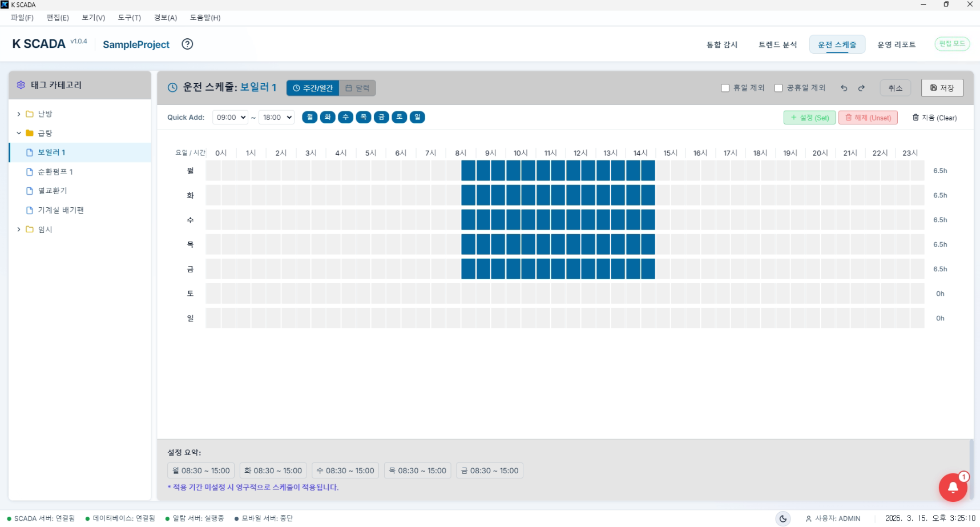Toggle the 목 day chip in Quick Add
980x527 pixels.
point(364,117)
